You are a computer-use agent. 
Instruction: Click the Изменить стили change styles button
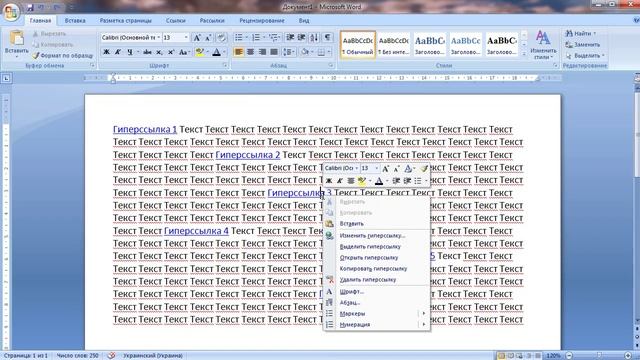pyautogui.click(x=543, y=45)
